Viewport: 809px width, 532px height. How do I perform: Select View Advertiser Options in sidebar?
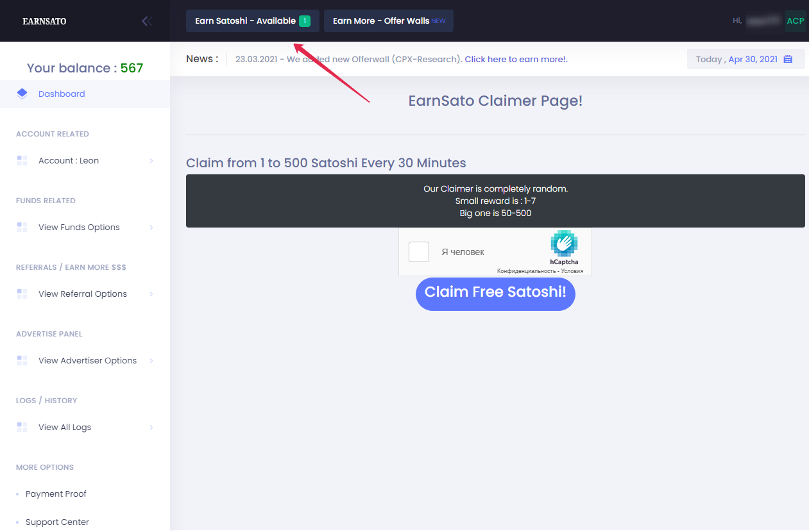pyautogui.click(x=85, y=360)
